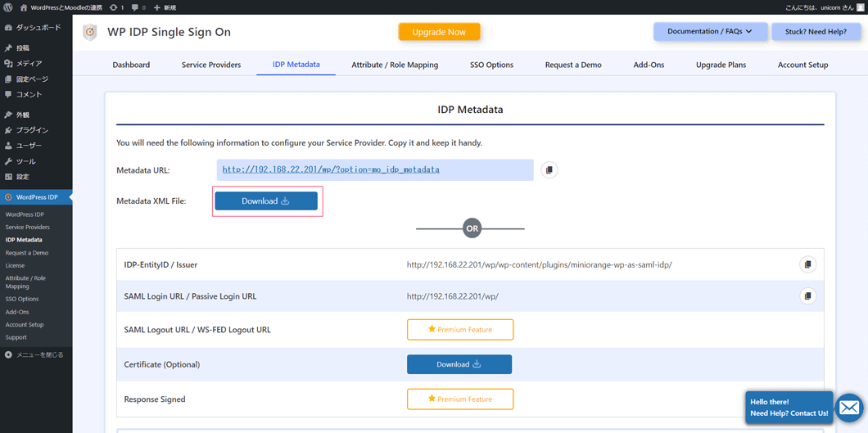Open ダッシュボード in the sidebar
Screen dimensions: 868x433
(36, 28)
